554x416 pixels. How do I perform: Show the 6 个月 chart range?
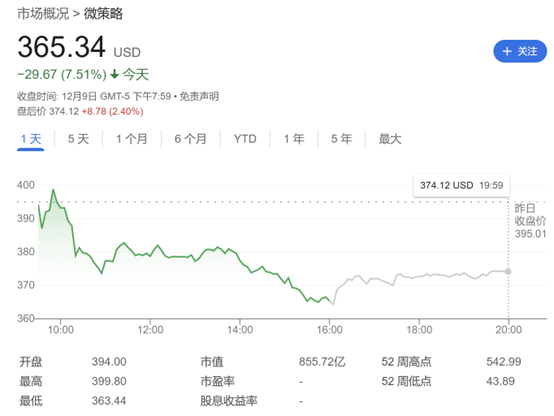pyautogui.click(x=190, y=139)
